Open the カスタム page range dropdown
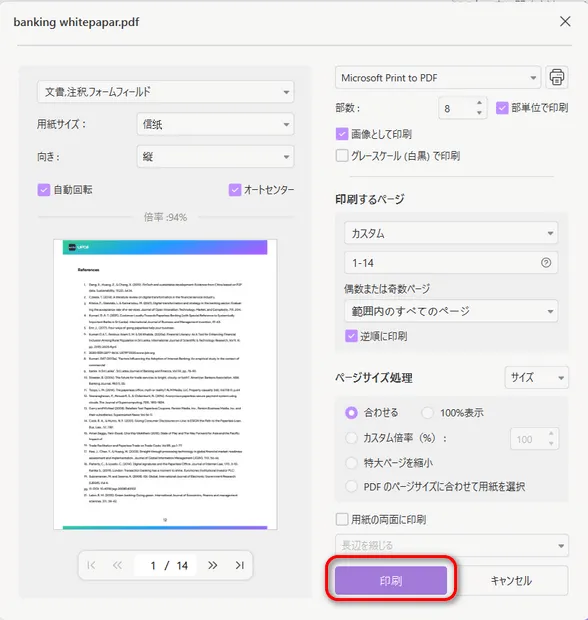This screenshot has height=620, width=588. coord(451,233)
